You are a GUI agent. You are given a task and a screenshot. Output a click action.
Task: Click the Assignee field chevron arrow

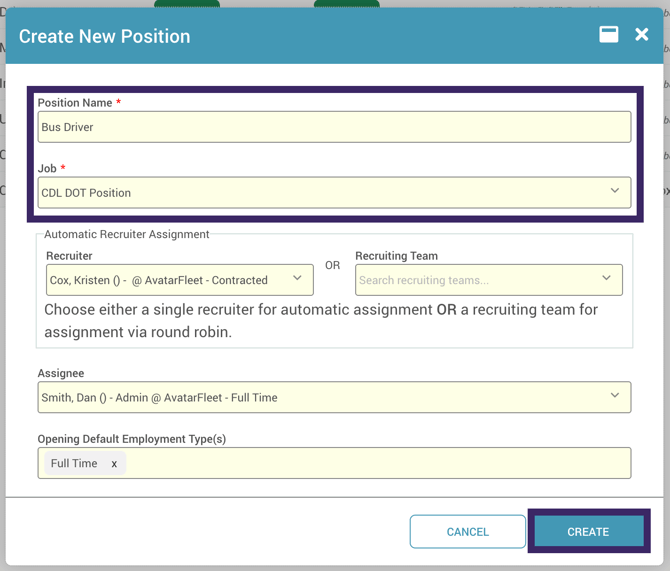point(615,397)
